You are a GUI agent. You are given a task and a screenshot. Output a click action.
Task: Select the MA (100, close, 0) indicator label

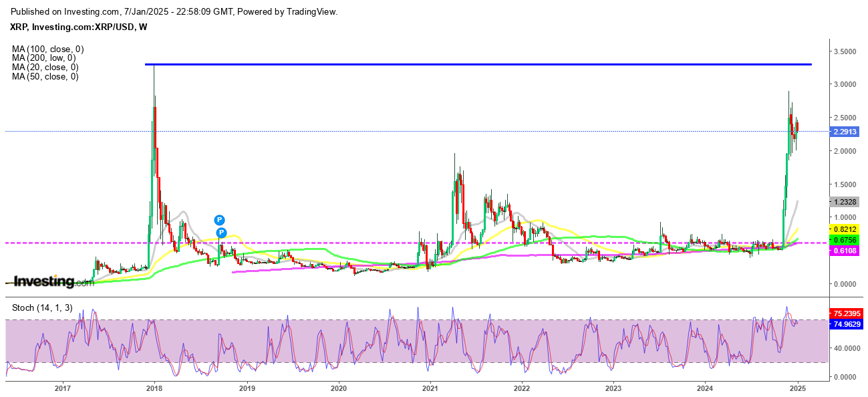(47, 49)
